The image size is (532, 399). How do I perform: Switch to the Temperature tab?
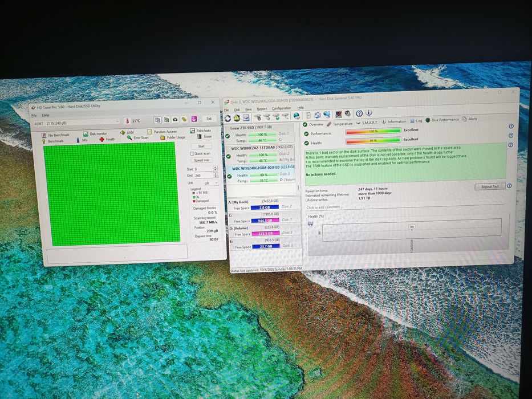[x=340, y=124]
